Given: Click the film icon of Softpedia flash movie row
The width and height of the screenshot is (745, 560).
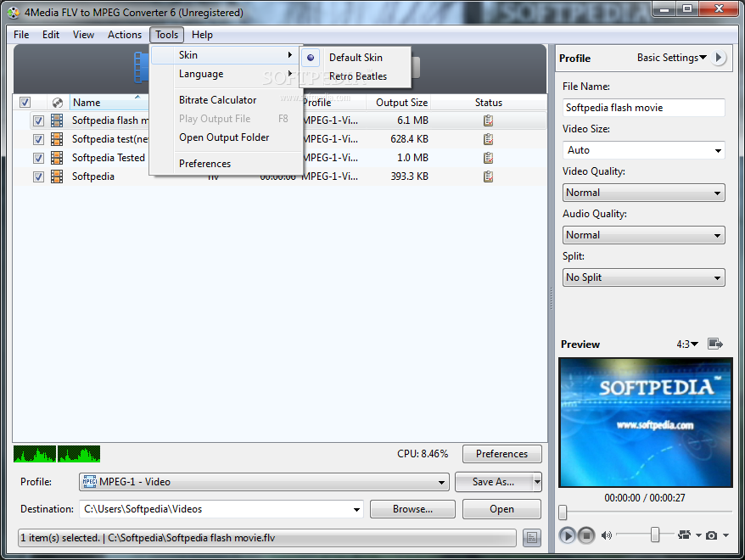Looking at the screenshot, I should pos(57,120).
